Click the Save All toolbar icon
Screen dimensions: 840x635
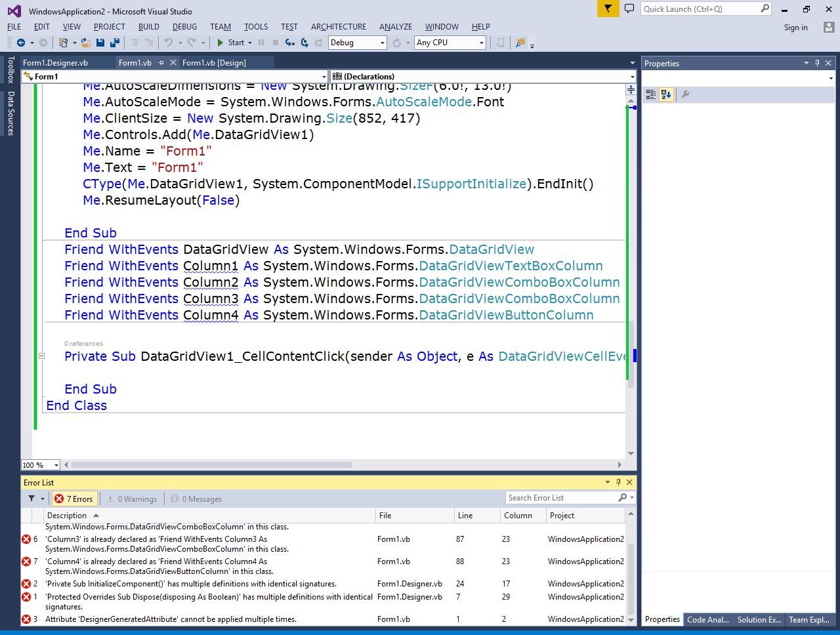[115, 43]
